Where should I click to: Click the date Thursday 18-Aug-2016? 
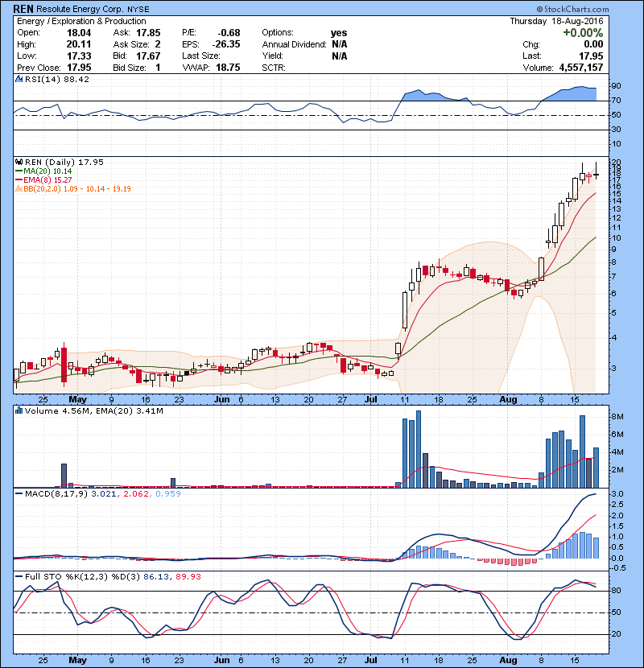pos(556,21)
